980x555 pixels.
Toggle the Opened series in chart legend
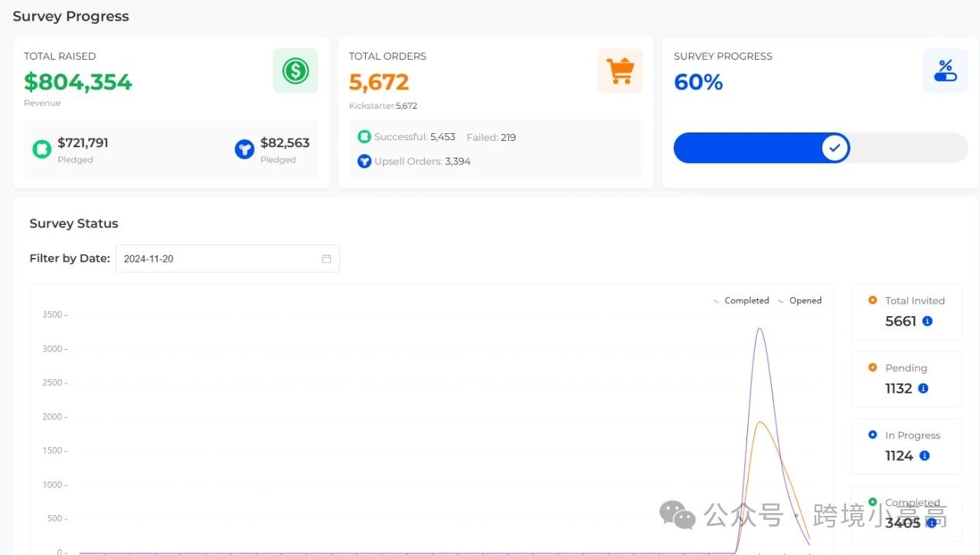(x=799, y=301)
